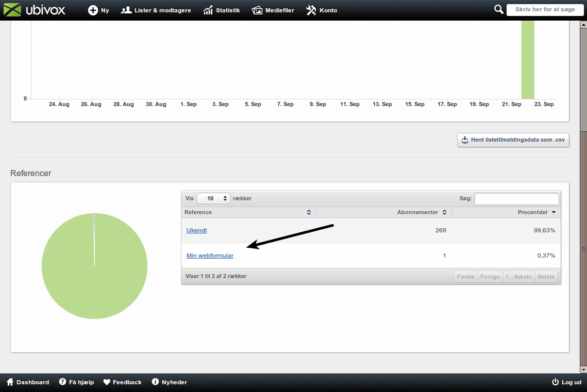Click the 'Viser 1 til 2 af 2 rækker' text
This screenshot has width=587, height=392.
click(216, 276)
